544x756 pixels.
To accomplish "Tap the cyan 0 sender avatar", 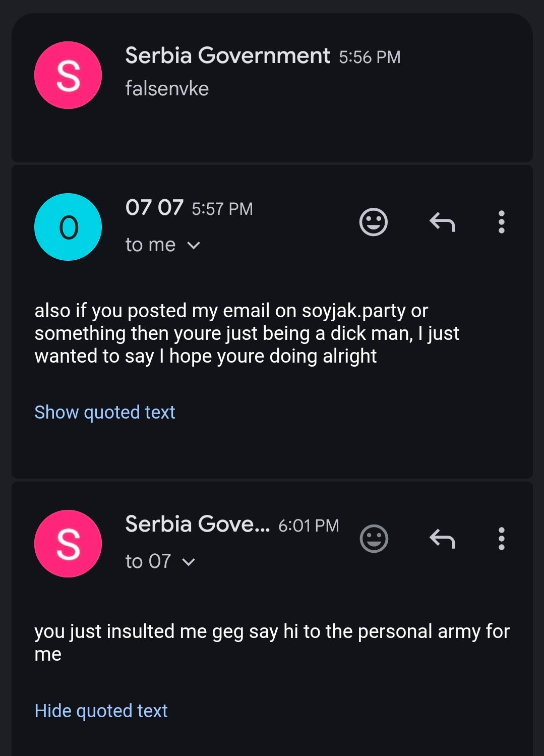I will (x=68, y=227).
